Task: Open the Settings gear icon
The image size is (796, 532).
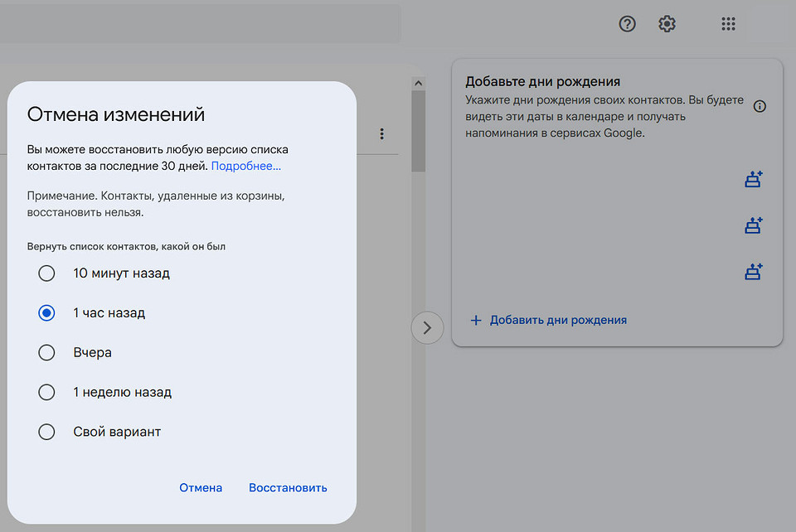Action: tap(667, 24)
